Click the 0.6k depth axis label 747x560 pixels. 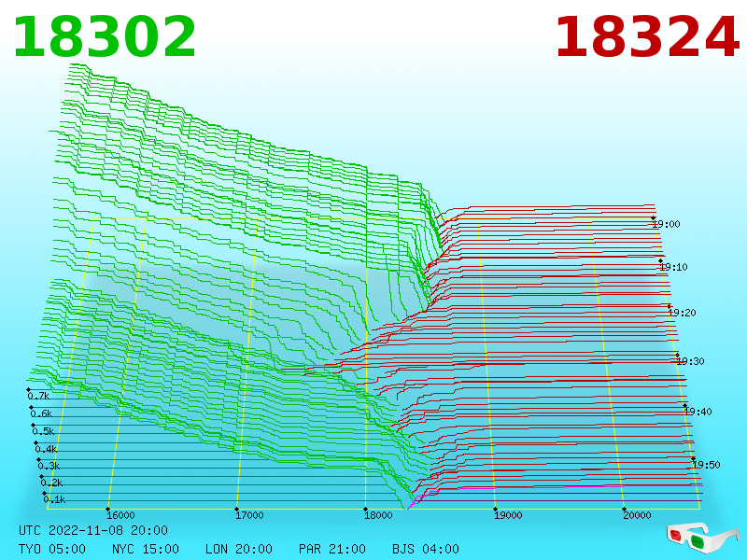click(x=41, y=413)
